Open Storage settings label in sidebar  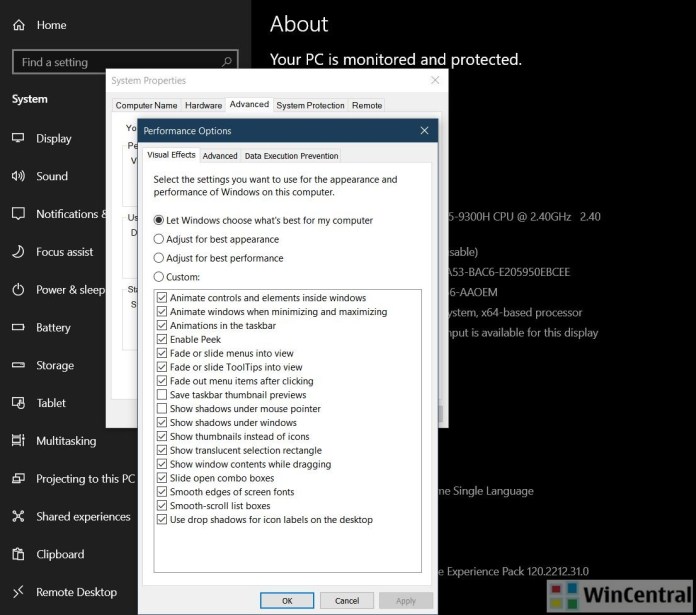coord(55,365)
